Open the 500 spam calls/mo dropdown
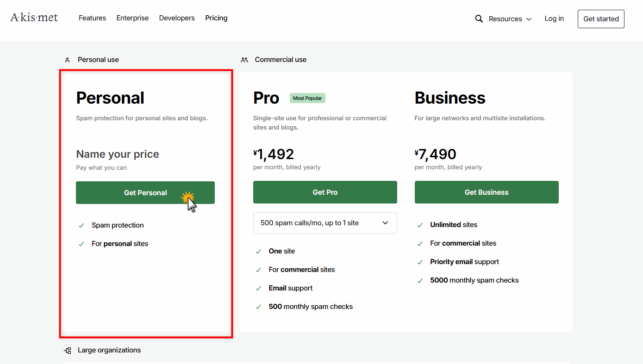Viewport: 643px width, 364px height. pyautogui.click(x=325, y=223)
